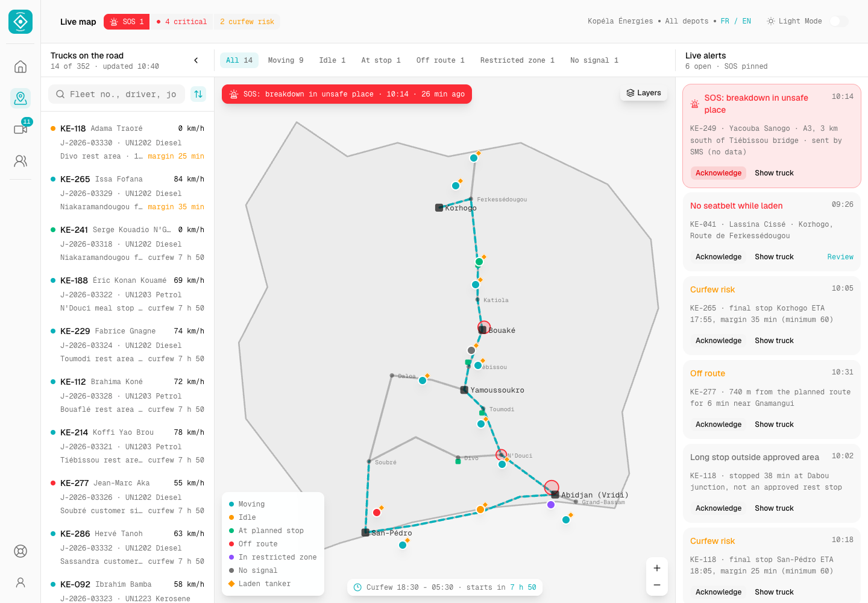Screen dimensions: 868x603
Task: Select the All 14 filter tab
Action: (x=239, y=60)
